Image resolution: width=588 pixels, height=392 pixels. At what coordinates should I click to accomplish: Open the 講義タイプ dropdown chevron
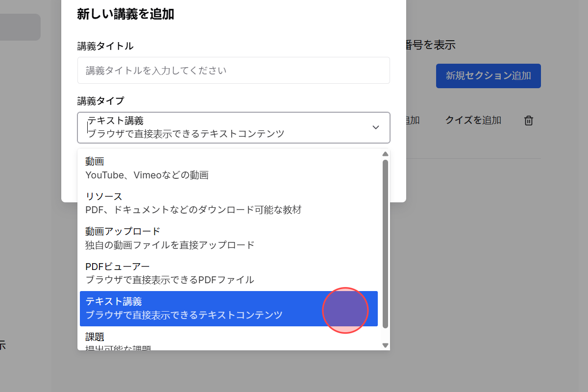[376, 127]
